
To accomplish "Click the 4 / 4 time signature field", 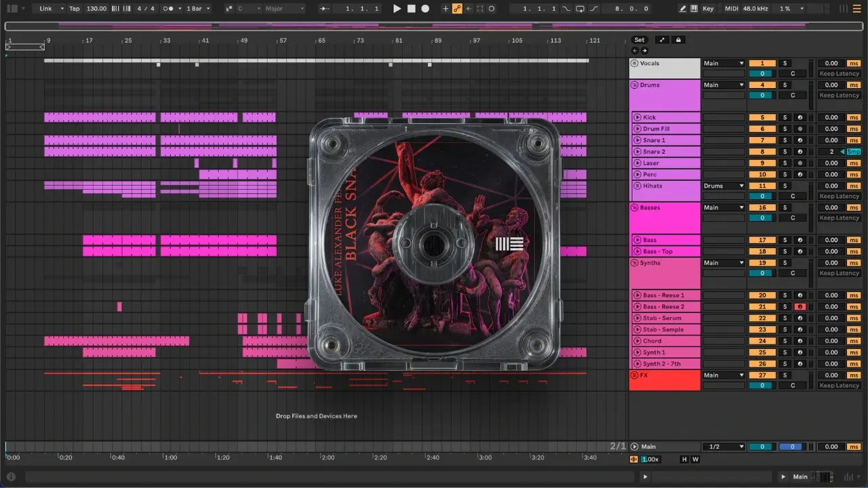I will pyautogui.click(x=146, y=9).
